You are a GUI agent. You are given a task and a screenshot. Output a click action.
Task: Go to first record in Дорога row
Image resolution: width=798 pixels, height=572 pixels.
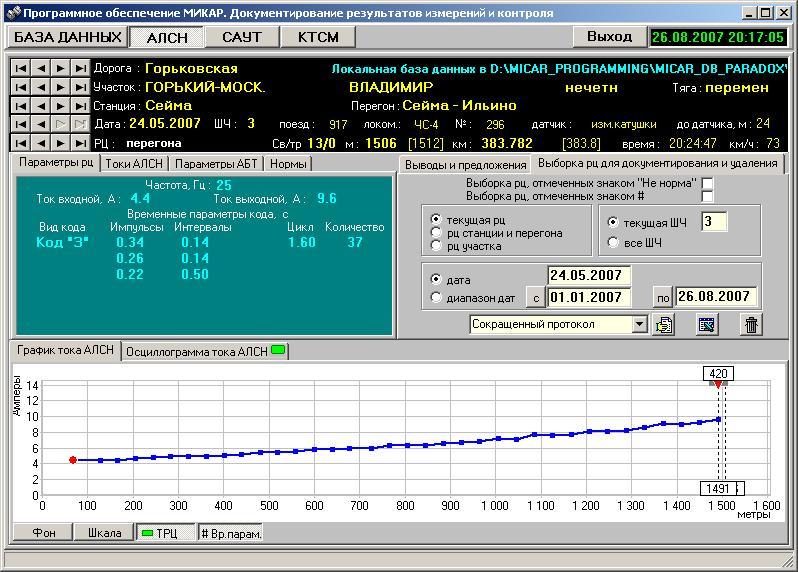click(19, 69)
